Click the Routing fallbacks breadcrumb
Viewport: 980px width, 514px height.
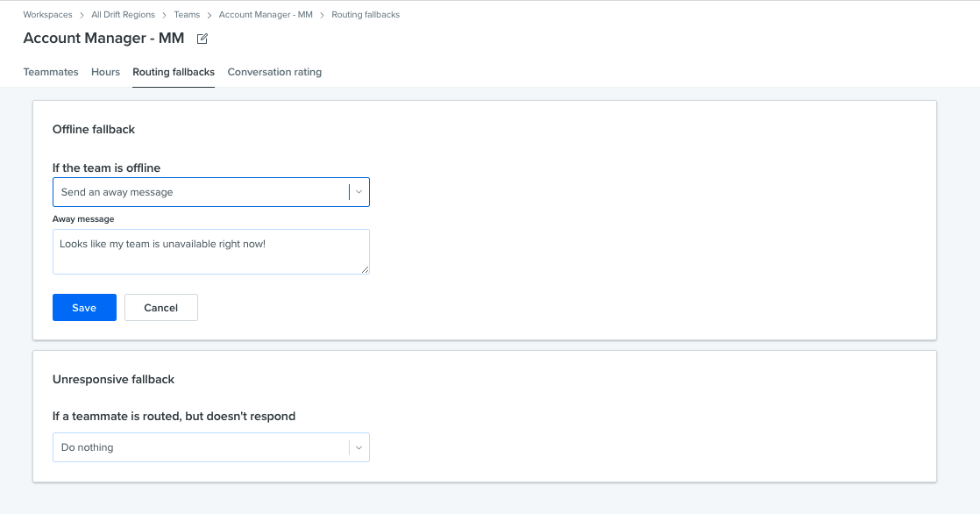click(366, 14)
